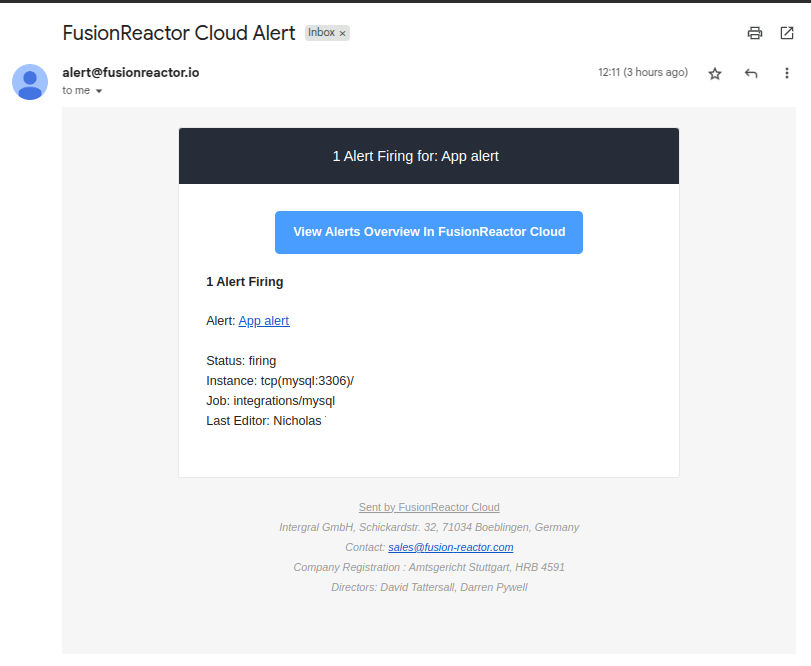Viewport: 811px width, 666px height.
Task: Open the App alert link
Action: [x=264, y=321]
